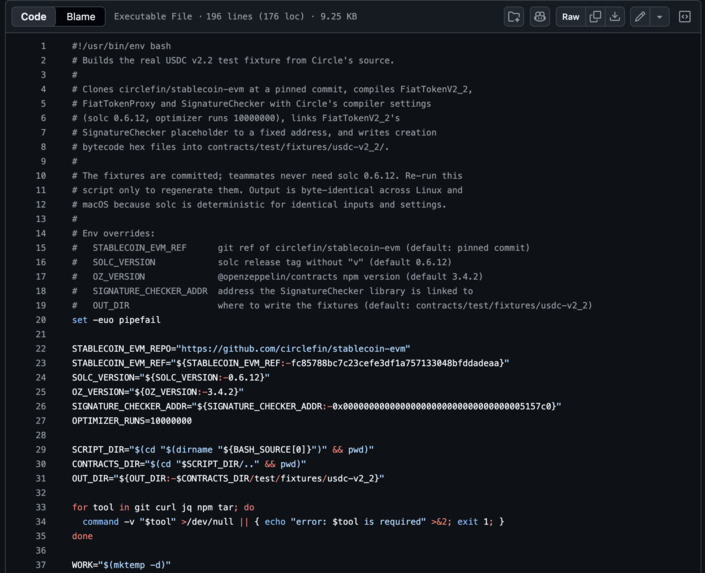Click the SIGNATURE_CHECKER_ADDR assignment line 26

(317, 406)
